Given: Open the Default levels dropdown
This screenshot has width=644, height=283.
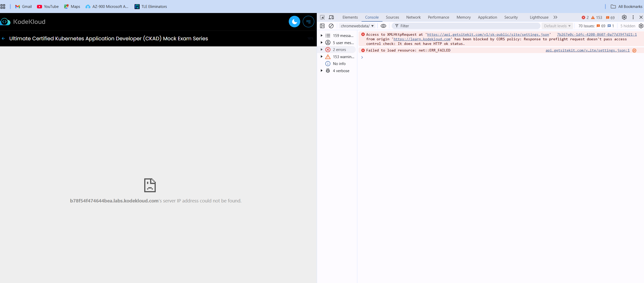Looking at the screenshot, I should click(x=557, y=26).
